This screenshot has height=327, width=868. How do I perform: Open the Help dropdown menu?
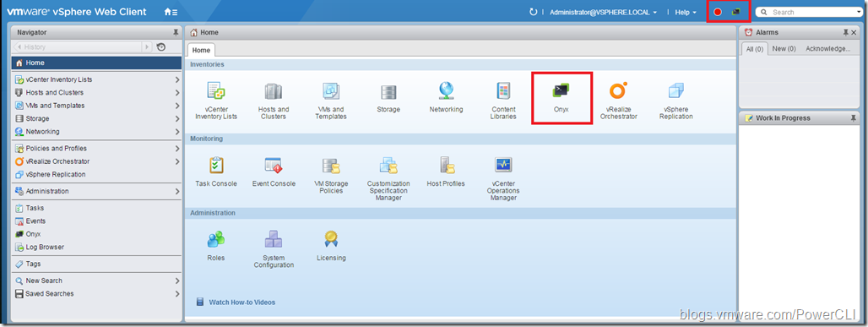(686, 12)
